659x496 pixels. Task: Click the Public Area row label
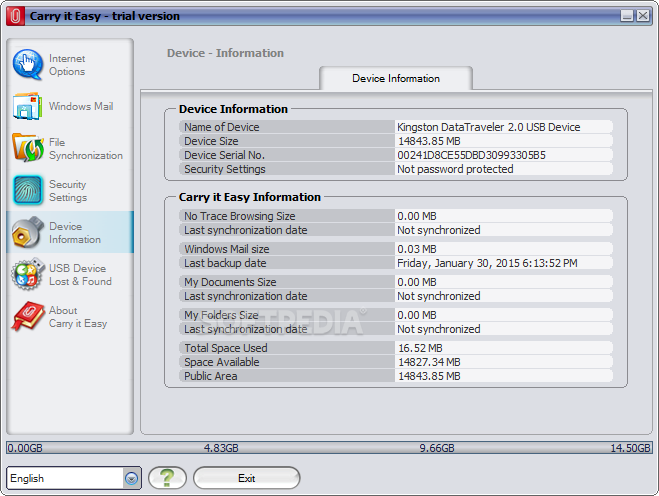(211, 376)
